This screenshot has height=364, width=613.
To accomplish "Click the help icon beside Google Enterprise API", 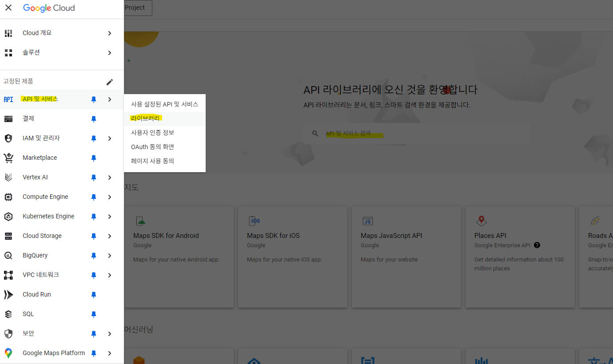I will [537, 245].
